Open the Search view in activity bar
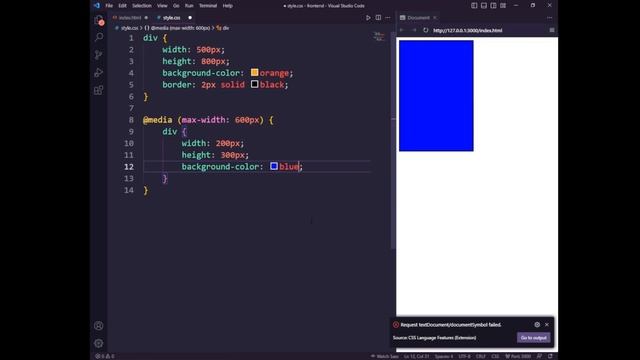The width and height of the screenshot is (640, 360). coord(99,37)
